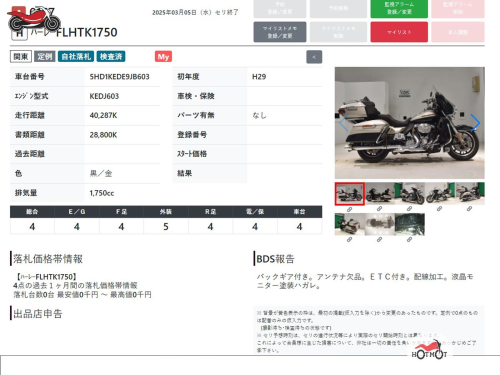Click the 定例 tag
The width and height of the screenshot is (500, 375).
(45, 57)
